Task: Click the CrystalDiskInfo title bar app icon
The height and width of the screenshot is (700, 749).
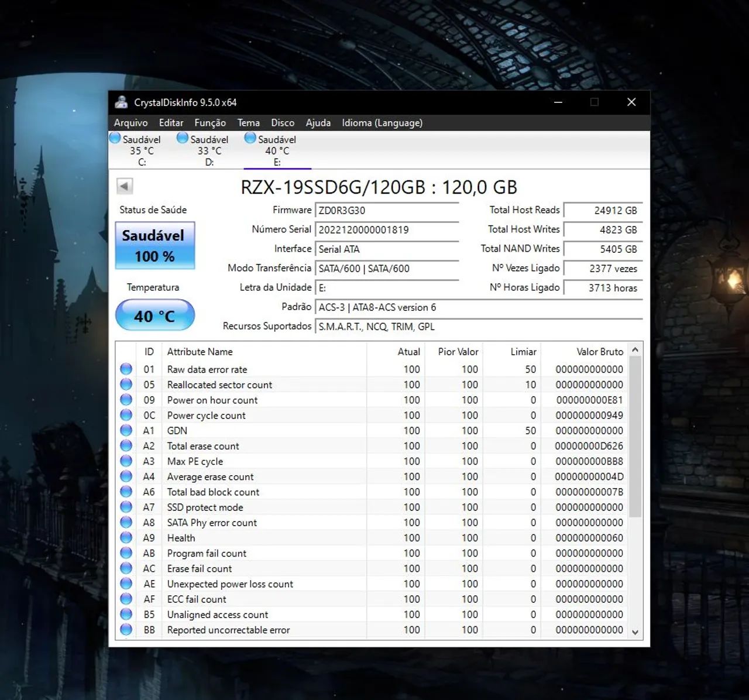Action: [x=121, y=102]
